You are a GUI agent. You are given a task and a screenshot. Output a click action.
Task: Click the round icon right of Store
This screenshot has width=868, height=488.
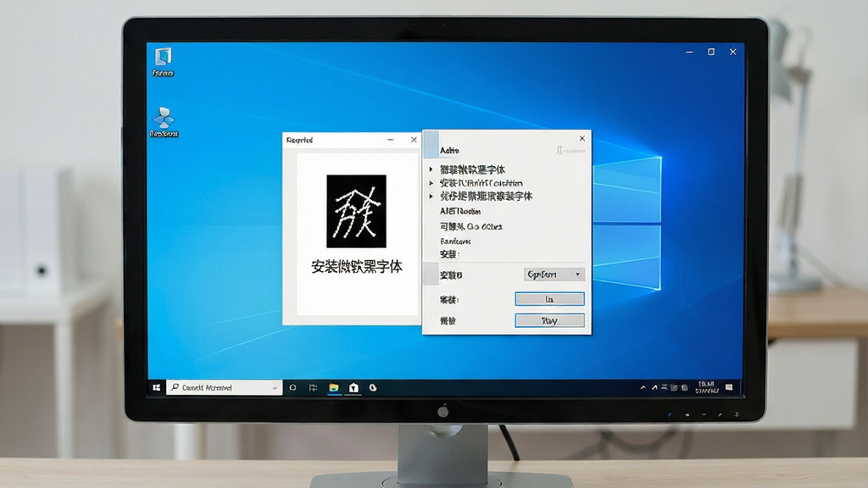pos(373,388)
